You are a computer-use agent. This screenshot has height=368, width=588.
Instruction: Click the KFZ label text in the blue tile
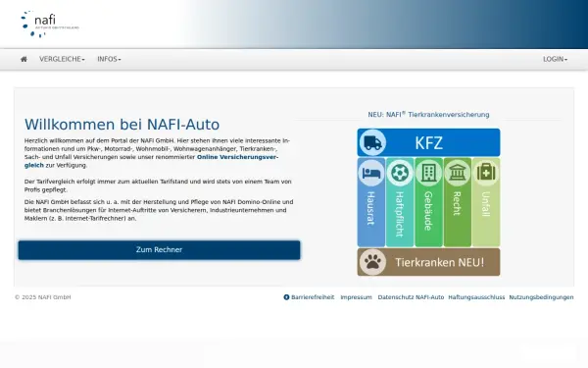click(x=428, y=143)
